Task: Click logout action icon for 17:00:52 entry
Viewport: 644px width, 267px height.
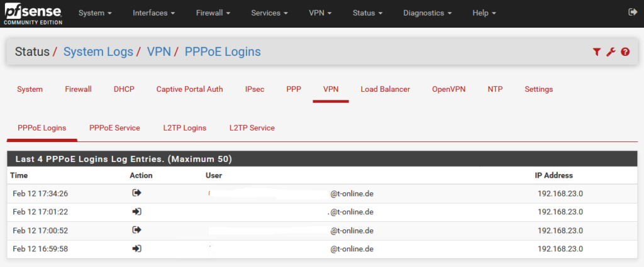Action: 136,230
